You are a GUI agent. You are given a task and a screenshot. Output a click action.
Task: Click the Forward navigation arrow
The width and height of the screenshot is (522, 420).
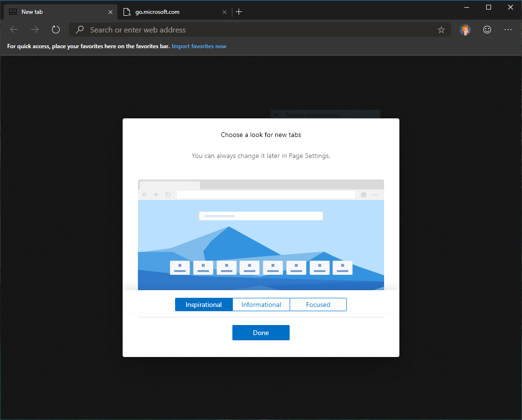35,30
